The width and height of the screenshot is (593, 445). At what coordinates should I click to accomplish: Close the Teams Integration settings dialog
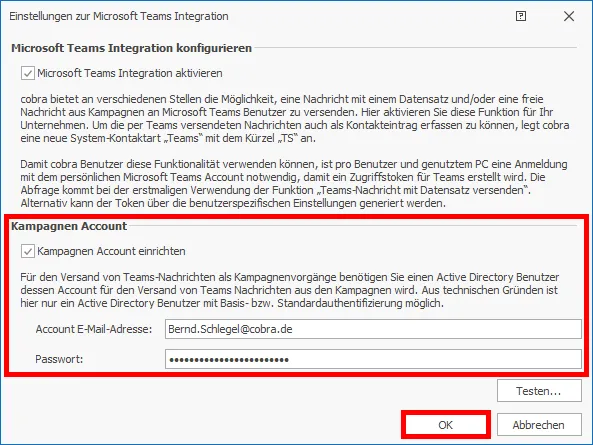coord(569,16)
